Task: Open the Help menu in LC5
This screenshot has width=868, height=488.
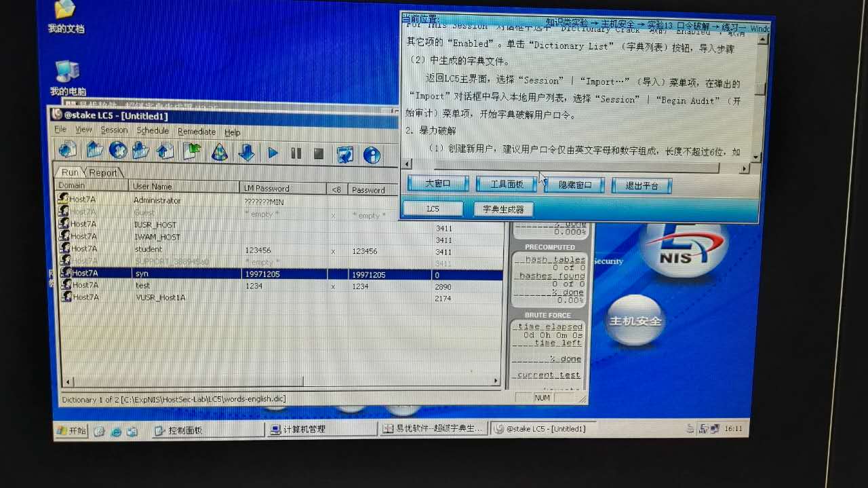Action: pos(233,132)
